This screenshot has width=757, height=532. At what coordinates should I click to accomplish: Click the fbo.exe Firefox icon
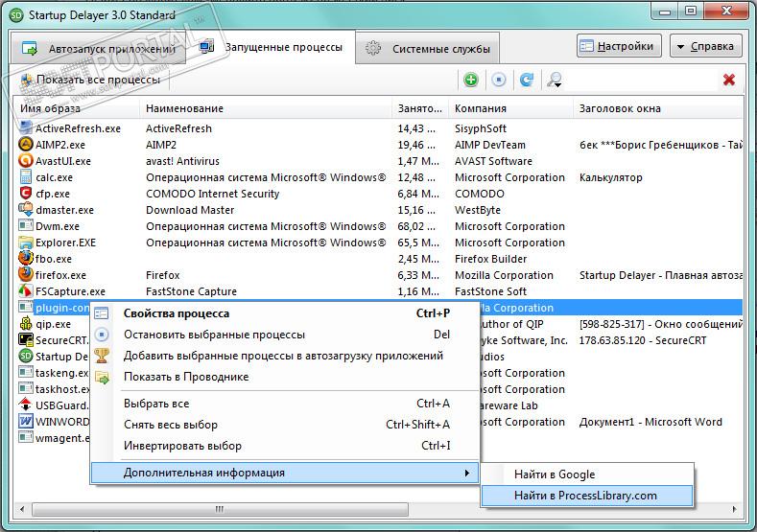26,258
